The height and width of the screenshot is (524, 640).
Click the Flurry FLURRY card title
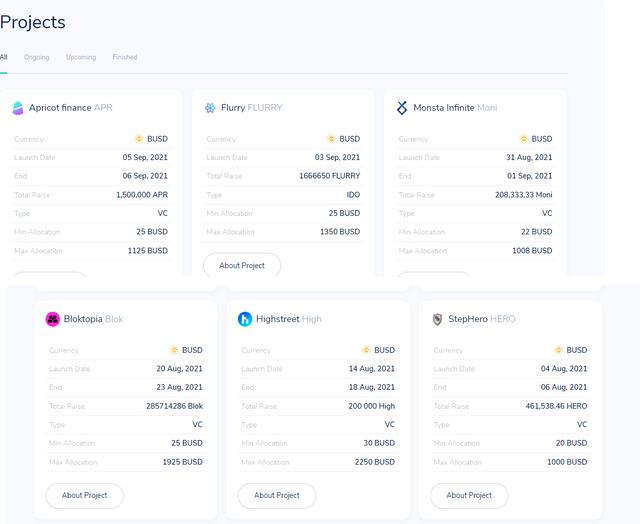tap(252, 108)
